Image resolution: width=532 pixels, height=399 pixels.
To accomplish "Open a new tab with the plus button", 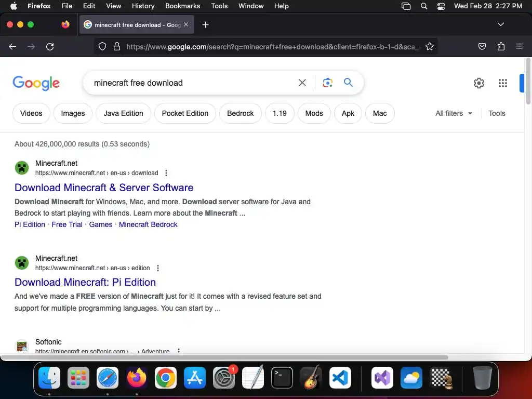I will click(x=205, y=25).
